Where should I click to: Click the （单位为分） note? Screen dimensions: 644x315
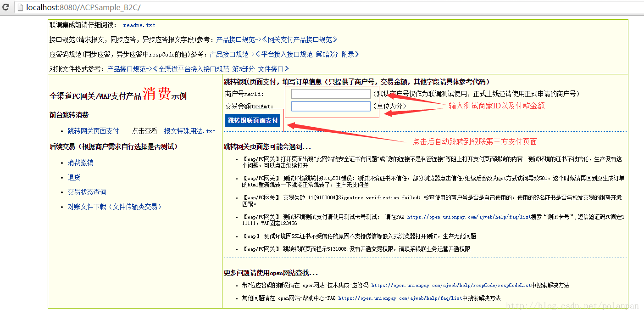(389, 106)
